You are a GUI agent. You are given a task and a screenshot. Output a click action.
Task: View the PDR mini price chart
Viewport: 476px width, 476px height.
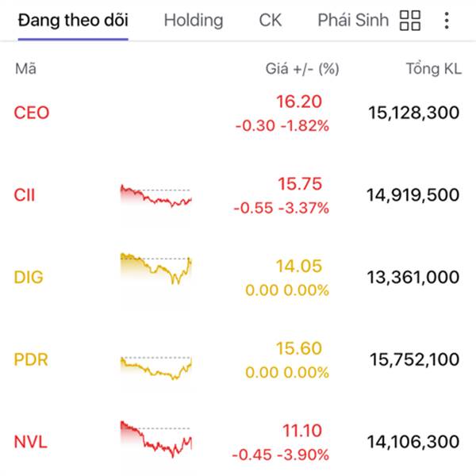(x=155, y=367)
